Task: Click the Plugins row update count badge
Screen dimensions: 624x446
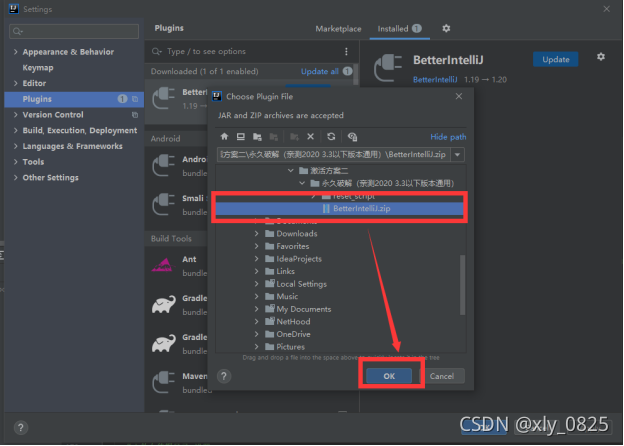Action: pos(122,99)
